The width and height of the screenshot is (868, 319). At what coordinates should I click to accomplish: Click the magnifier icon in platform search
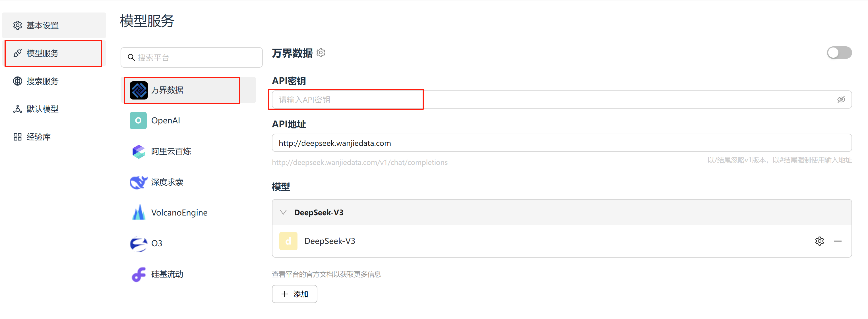pyautogui.click(x=131, y=58)
